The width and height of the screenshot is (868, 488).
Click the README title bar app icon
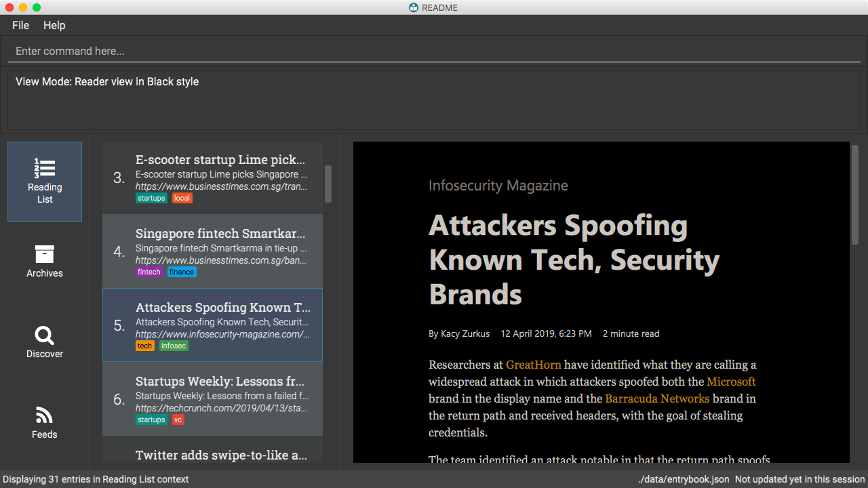(414, 7)
